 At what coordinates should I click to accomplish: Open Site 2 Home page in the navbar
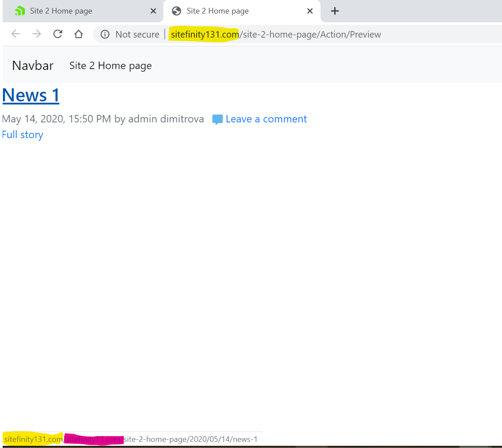pos(111,66)
